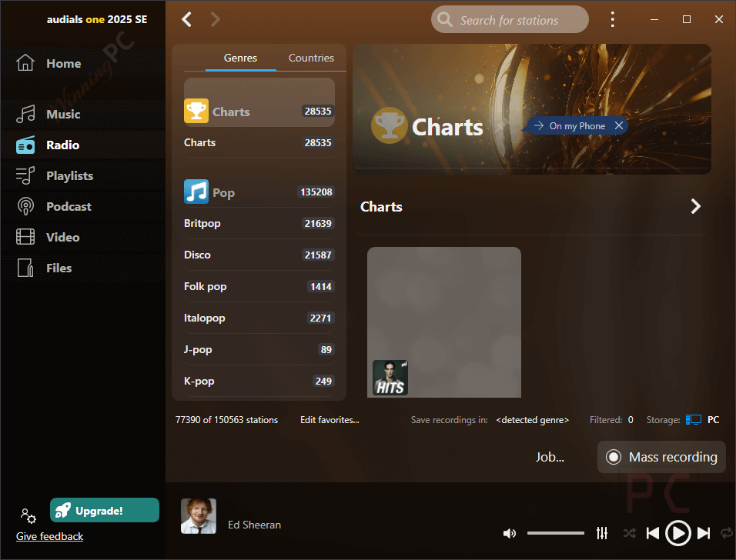Open the Podcast section
Image resolution: width=736 pixels, height=560 pixels.
[x=82, y=206]
